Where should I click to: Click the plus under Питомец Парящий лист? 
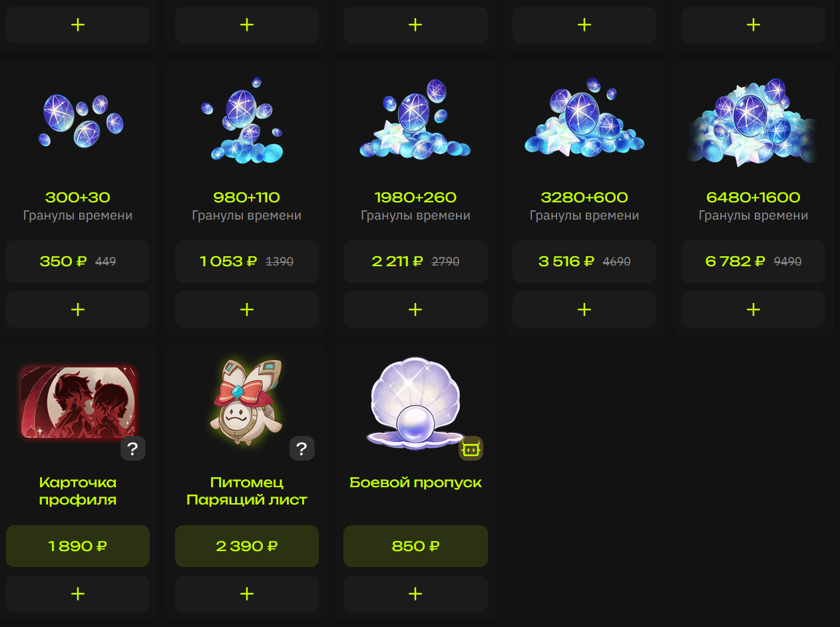pyautogui.click(x=247, y=594)
